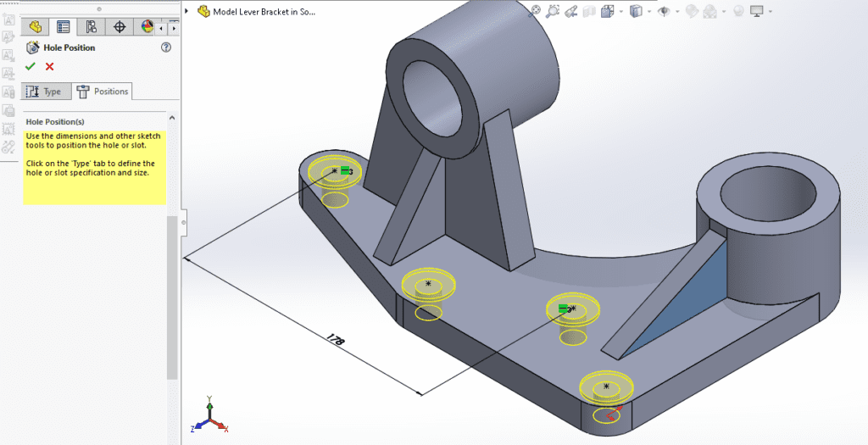The image size is (868, 445).
Task: Click the third annotation tool in left strip
Action: tap(8, 55)
